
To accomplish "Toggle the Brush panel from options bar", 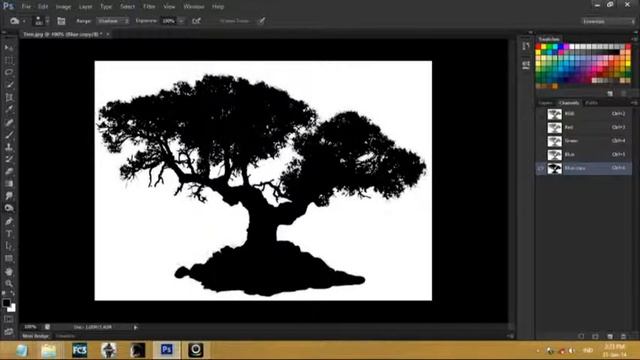I will tap(61, 21).
